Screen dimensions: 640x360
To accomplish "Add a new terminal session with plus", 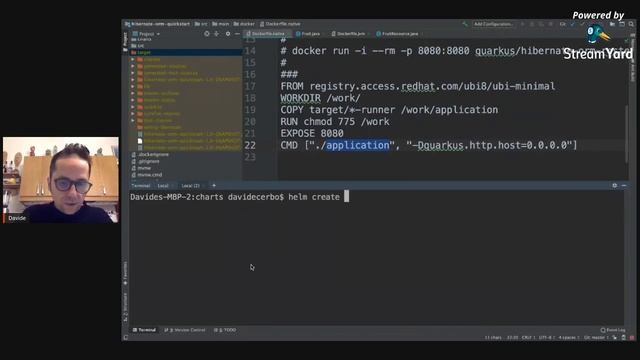I will pos(214,185).
